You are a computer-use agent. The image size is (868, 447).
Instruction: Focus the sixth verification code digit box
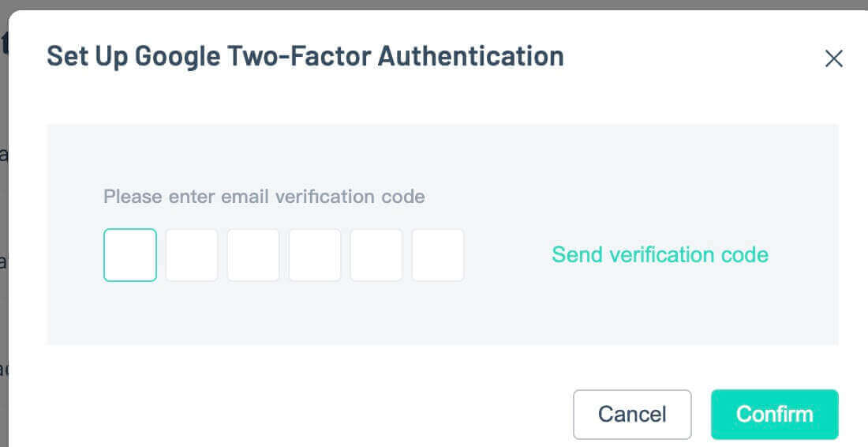pyautogui.click(x=438, y=255)
